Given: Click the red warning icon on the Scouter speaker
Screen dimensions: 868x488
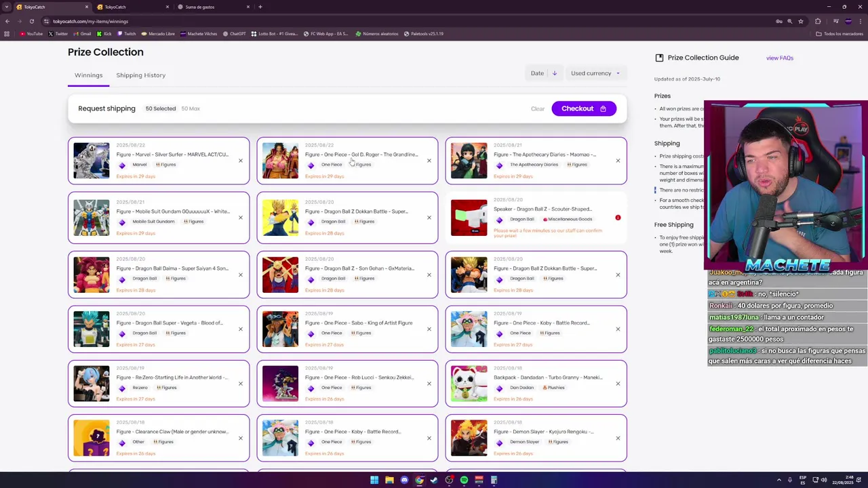Looking at the screenshot, I should [x=618, y=218].
